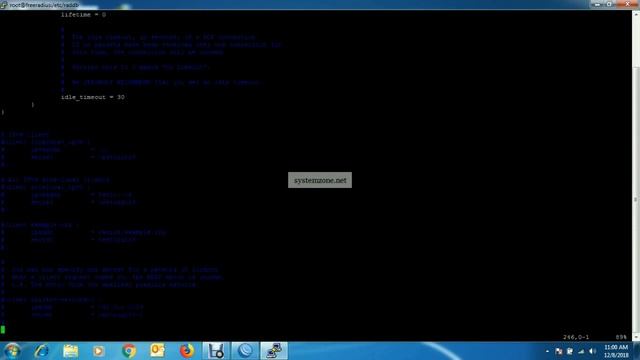640x360 pixels.
Task: Minimize the PuTTY terminal window
Action: point(598,4)
